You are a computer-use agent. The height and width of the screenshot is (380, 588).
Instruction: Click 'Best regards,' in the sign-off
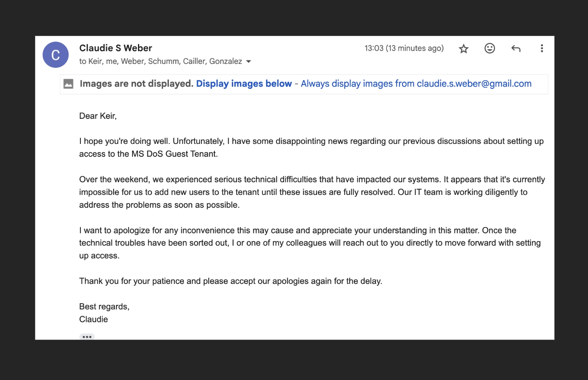pos(104,306)
